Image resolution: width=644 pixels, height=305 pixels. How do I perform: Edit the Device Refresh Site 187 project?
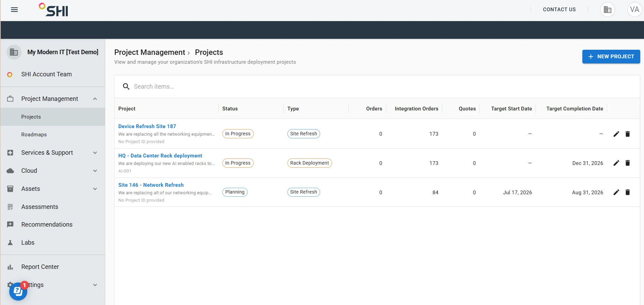[x=616, y=134]
